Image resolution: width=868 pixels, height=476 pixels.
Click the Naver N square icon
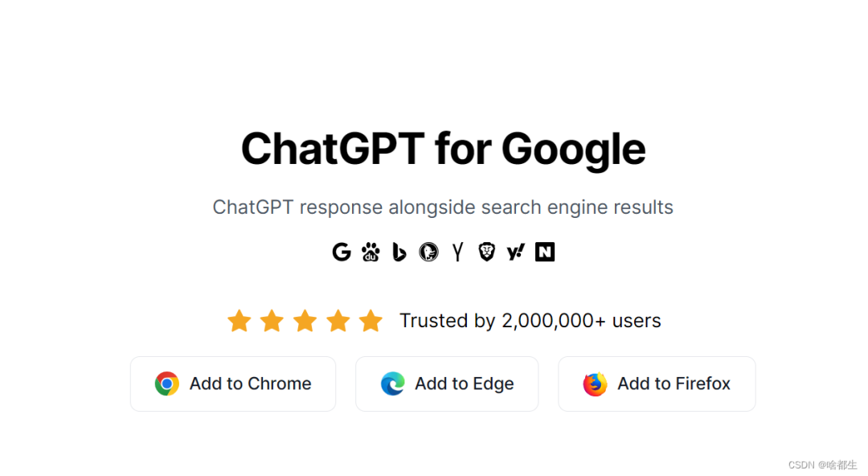545,252
